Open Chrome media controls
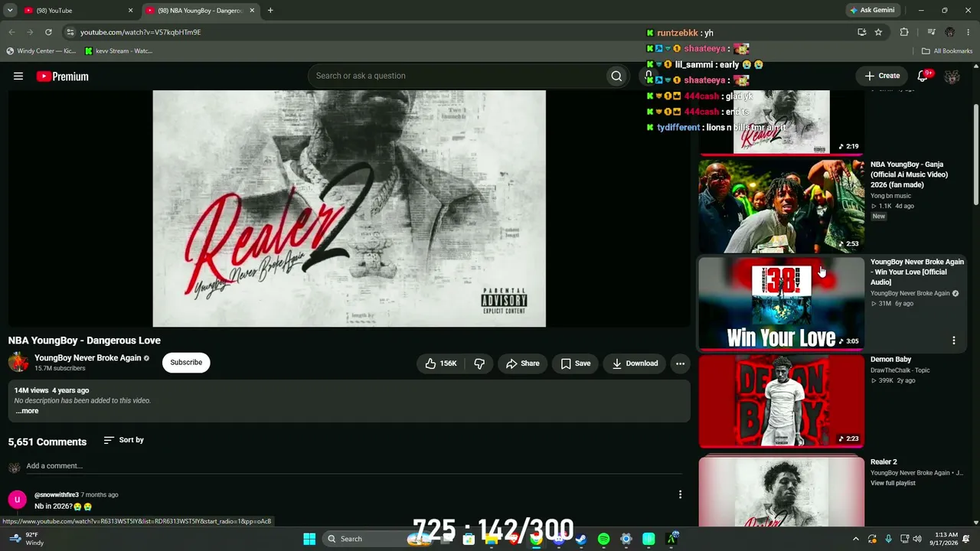 coord(931,32)
